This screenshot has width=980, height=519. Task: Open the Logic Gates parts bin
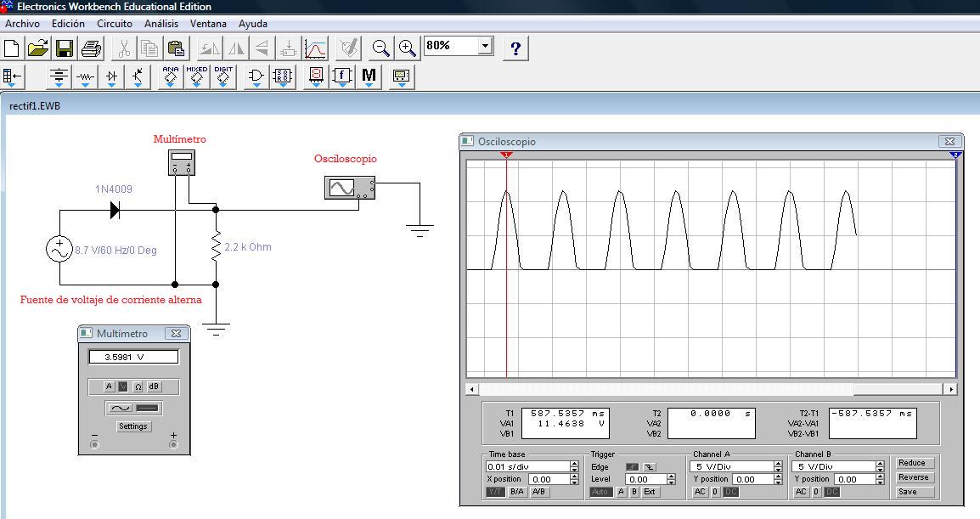pos(256,76)
